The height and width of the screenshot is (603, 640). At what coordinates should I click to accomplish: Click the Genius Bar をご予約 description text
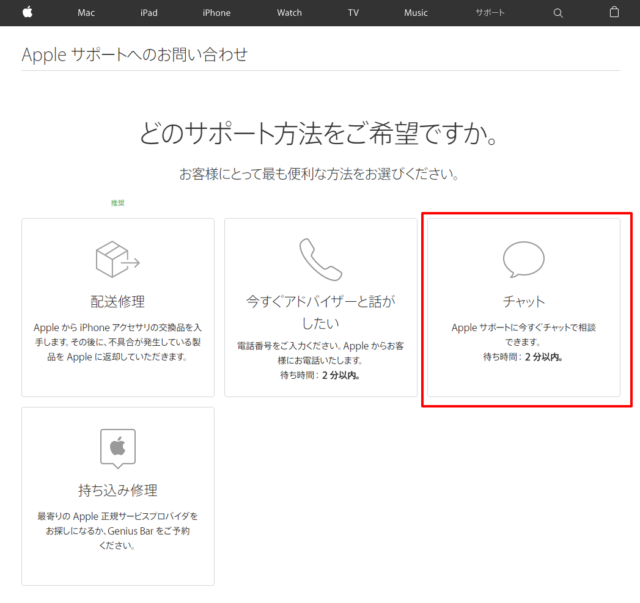click(118, 531)
